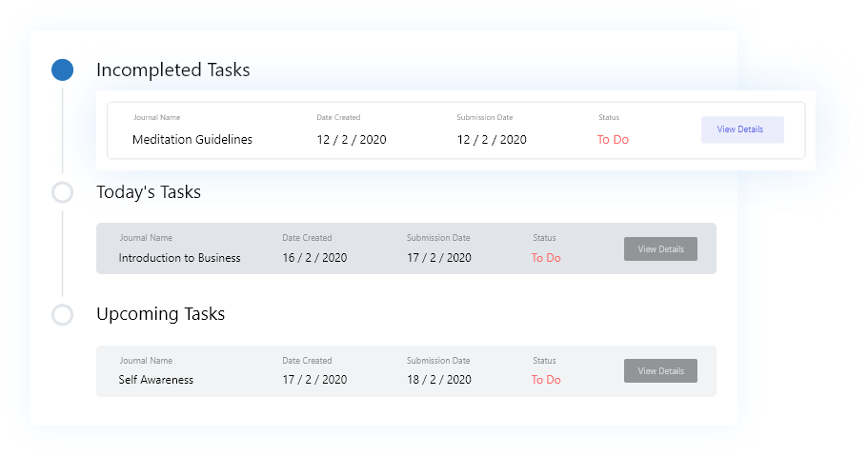Viewport: 868px width, 456px height.
Task: Click the Date Created value for Self Awareness
Action: point(314,380)
